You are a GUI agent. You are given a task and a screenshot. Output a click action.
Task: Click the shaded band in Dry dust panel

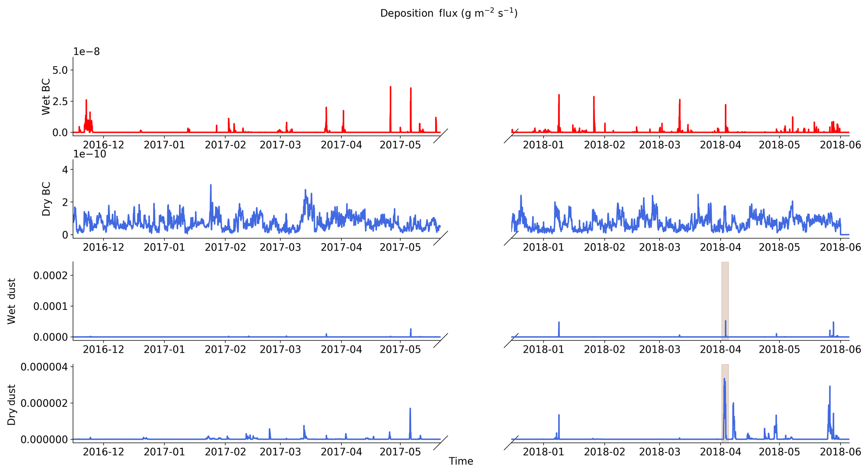[725, 372]
